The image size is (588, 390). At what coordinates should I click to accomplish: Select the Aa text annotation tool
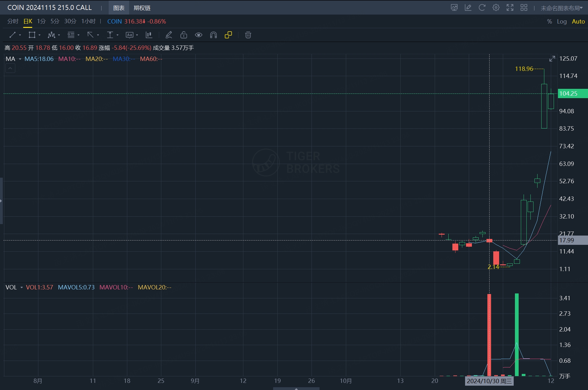tap(129, 35)
